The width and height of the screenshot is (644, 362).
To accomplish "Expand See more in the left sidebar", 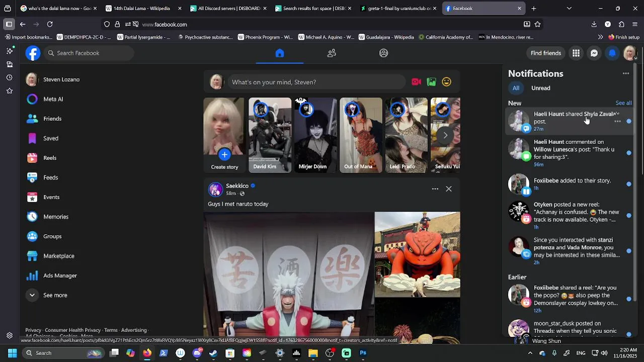I will click(55, 295).
